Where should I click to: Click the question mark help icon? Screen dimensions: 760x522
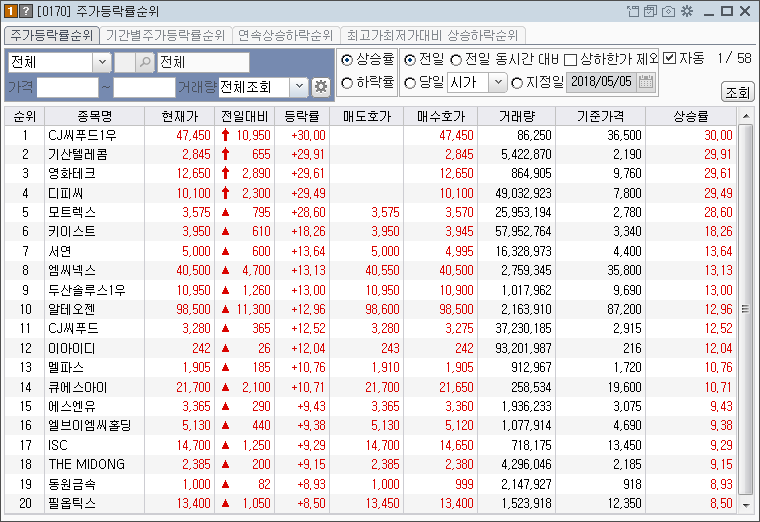click(x=26, y=11)
